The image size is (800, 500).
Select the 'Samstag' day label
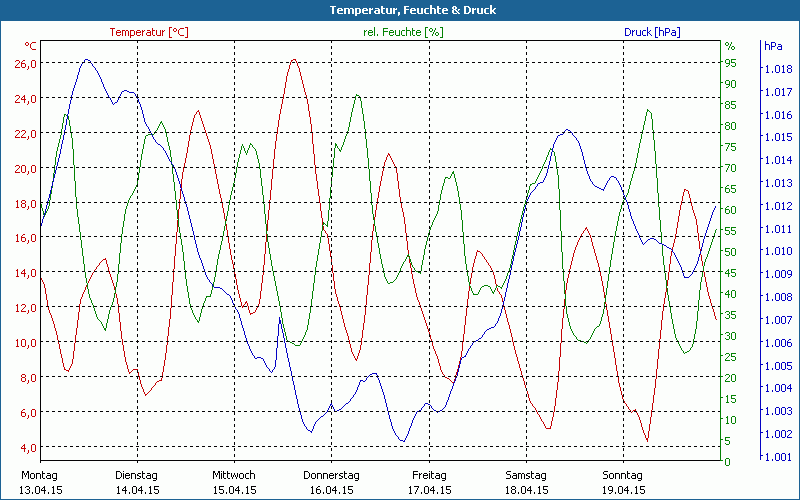526,475
